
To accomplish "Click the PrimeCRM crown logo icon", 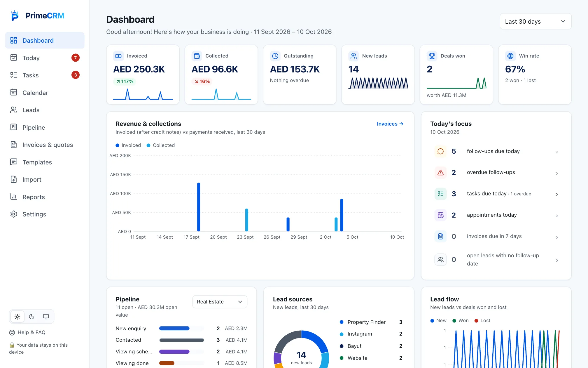I will (x=15, y=15).
